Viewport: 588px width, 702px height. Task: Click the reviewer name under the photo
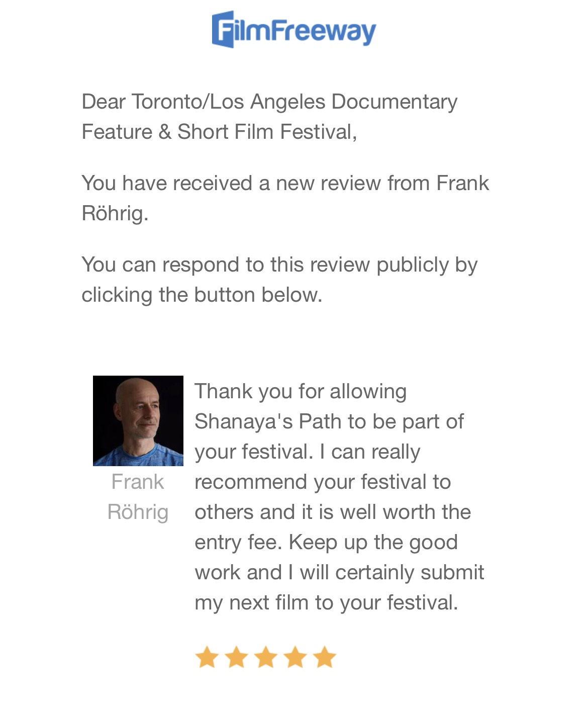138,497
